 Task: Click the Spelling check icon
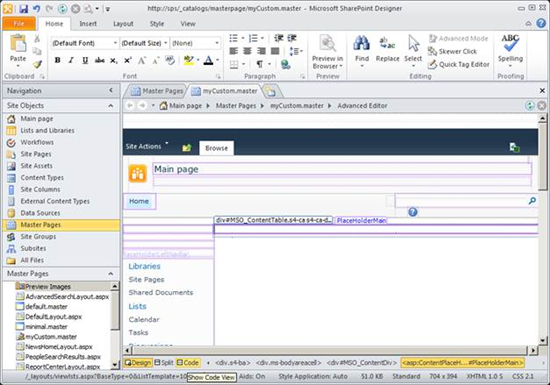pyautogui.click(x=510, y=43)
